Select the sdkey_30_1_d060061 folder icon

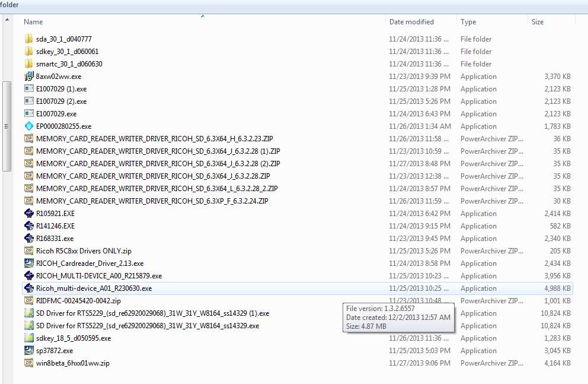pos(29,51)
